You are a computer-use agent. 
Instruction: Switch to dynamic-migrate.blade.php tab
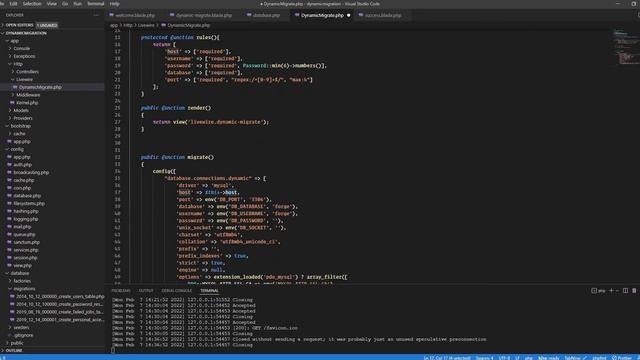203,16
